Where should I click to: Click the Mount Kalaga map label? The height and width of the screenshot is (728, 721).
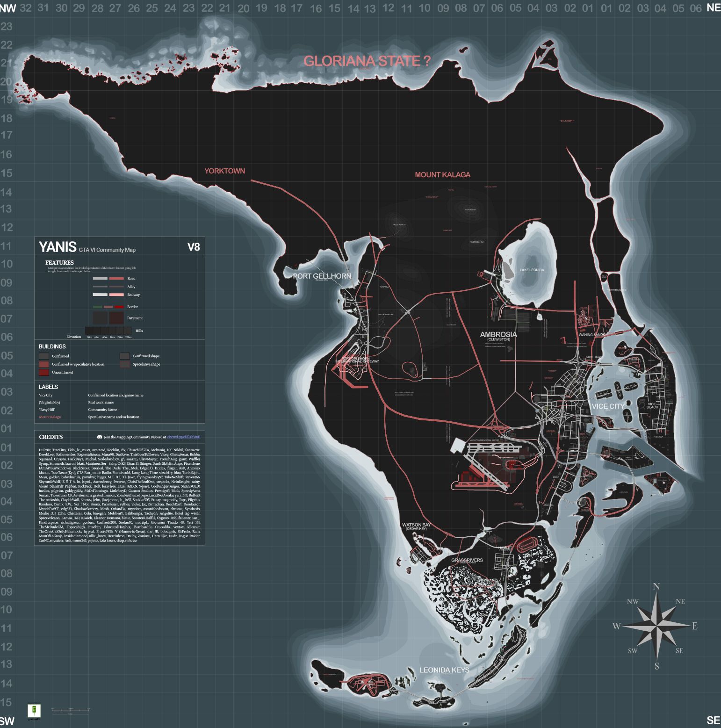442,175
